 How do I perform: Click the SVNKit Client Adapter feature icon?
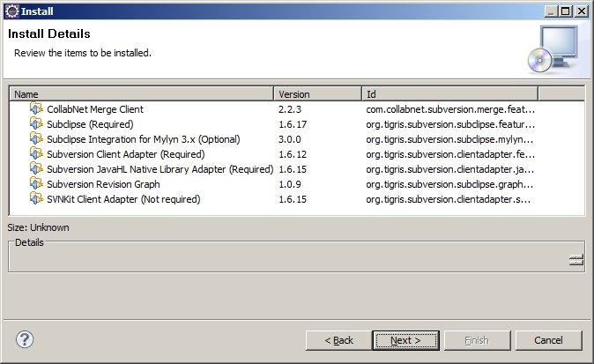pyautogui.click(x=36, y=199)
